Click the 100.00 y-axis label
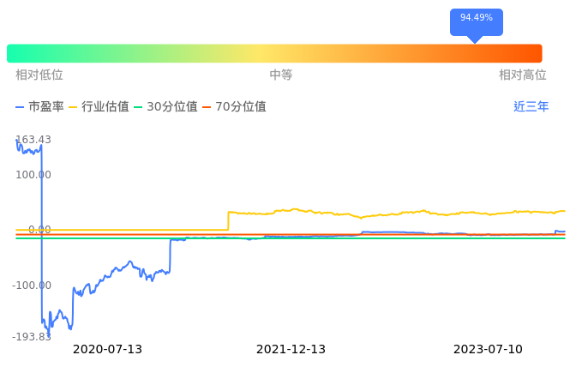The image size is (588, 379). (33, 175)
